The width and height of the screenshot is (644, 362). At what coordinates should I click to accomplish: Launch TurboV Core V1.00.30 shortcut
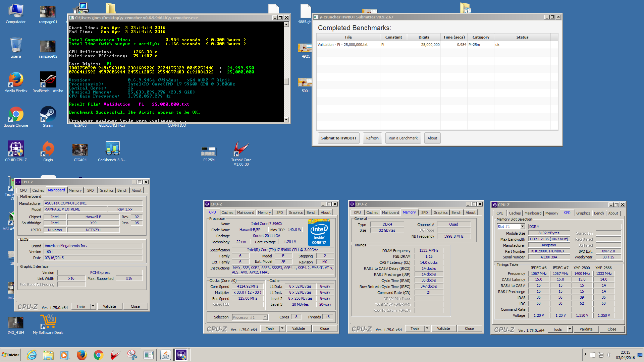[x=241, y=154]
